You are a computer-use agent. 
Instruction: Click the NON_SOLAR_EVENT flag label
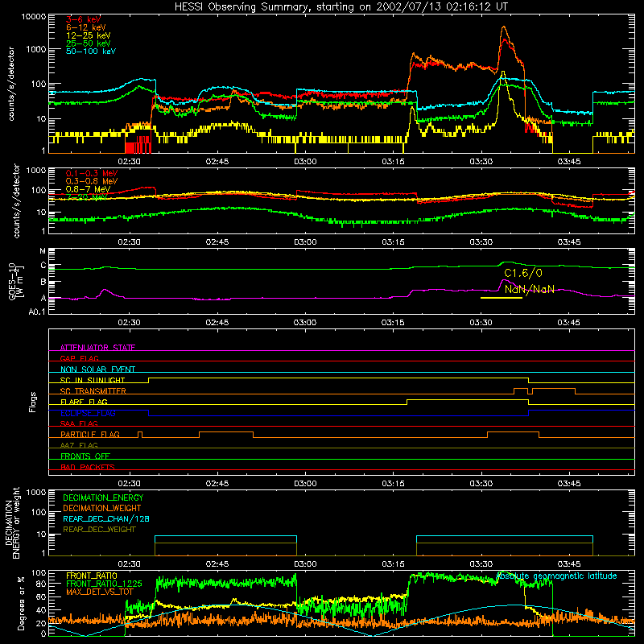click(97, 369)
